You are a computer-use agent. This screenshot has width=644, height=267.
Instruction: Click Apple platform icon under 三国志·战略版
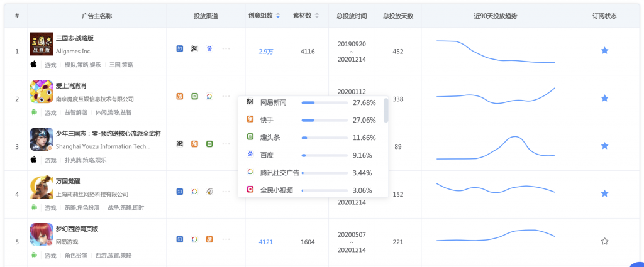click(34, 64)
